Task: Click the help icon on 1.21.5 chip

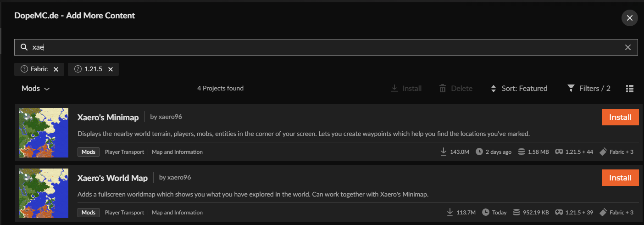Action: (78, 69)
